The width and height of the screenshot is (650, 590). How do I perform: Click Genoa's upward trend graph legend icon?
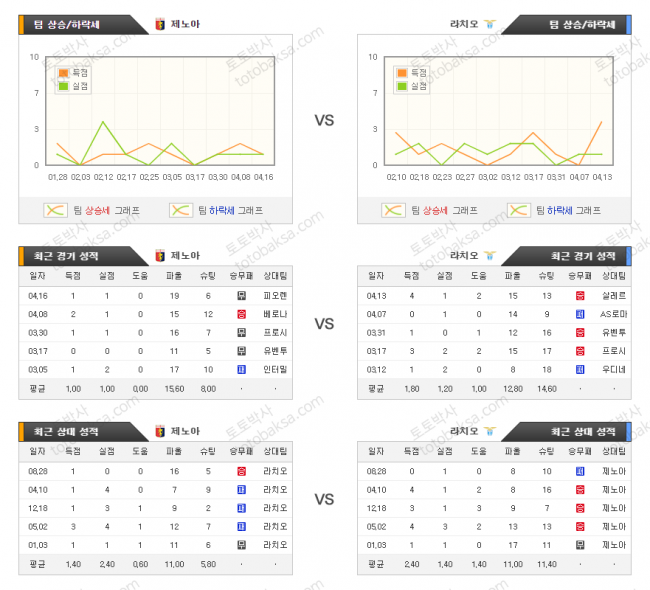[x=54, y=210]
